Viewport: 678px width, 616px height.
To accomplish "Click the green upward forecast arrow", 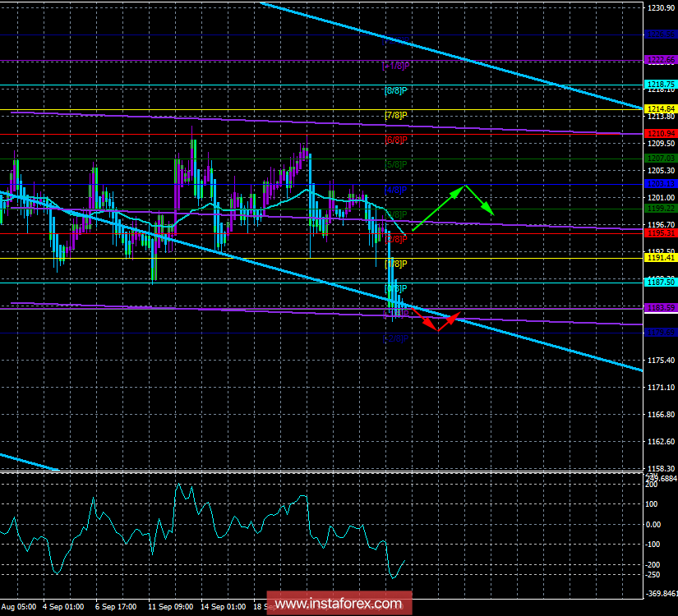I will click(436, 209).
